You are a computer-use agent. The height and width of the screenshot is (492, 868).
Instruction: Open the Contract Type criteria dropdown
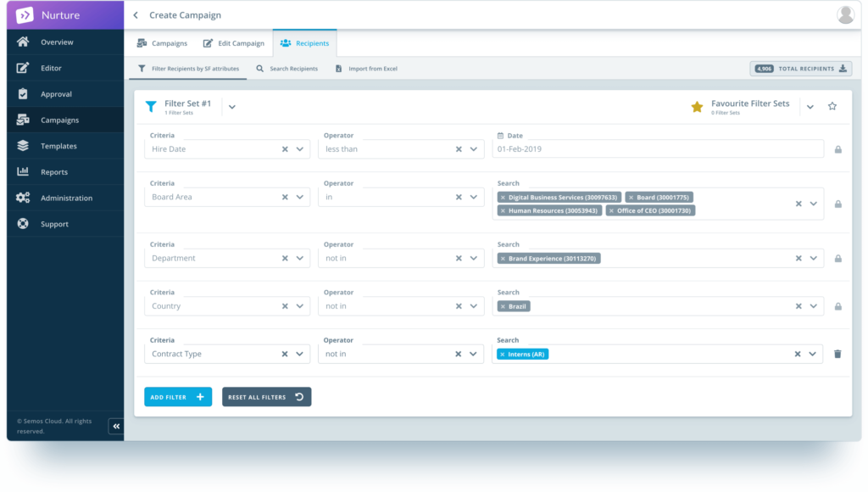pos(299,354)
